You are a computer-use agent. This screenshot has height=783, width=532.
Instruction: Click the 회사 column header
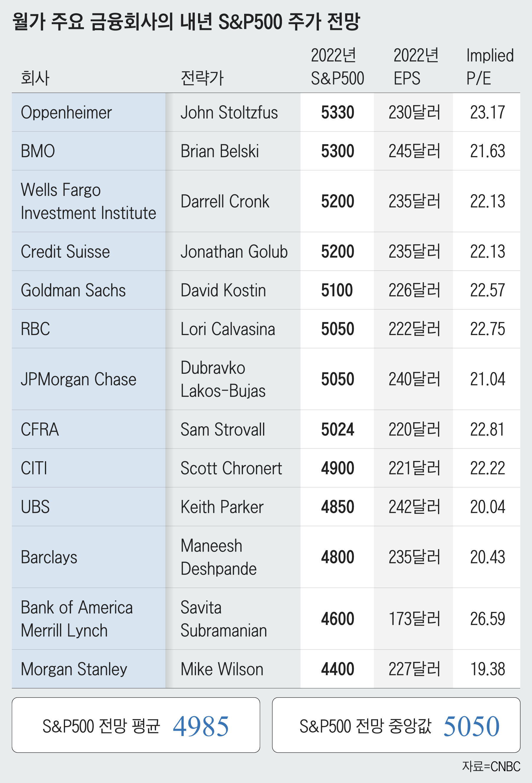point(35,78)
